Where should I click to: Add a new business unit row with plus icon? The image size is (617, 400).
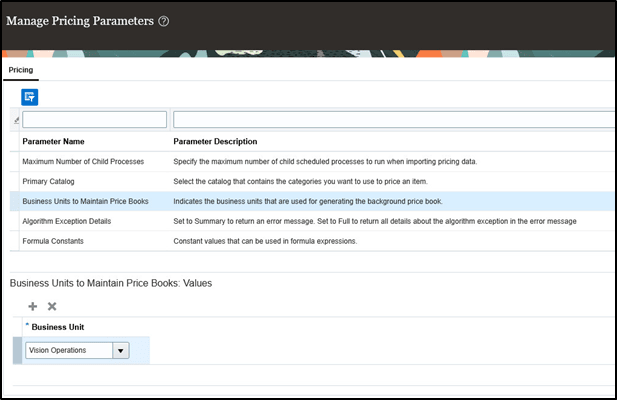click(x=33, y=306)
